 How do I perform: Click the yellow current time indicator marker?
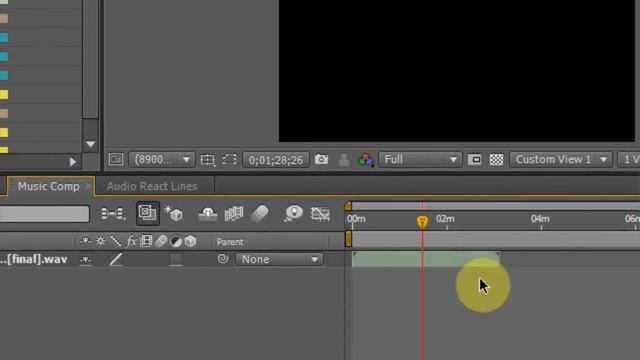(422, 222)
